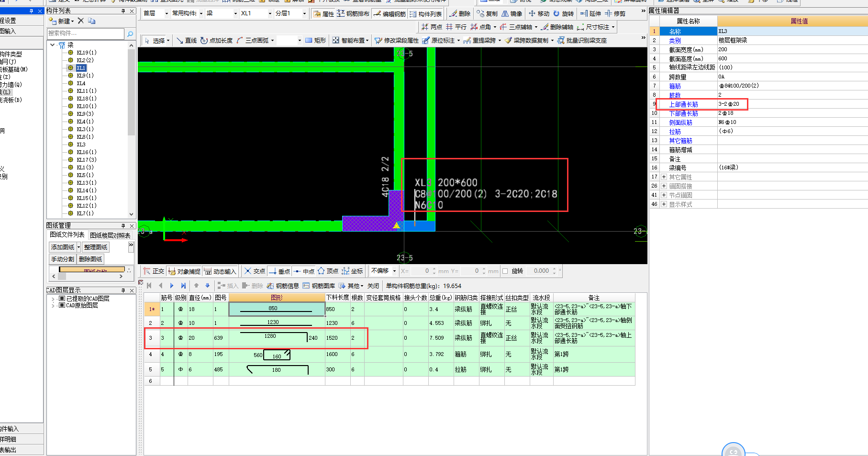Expand 已提取的CAD图层 tree node
Screen dimensions: 868x456
[x=53, y=299]
